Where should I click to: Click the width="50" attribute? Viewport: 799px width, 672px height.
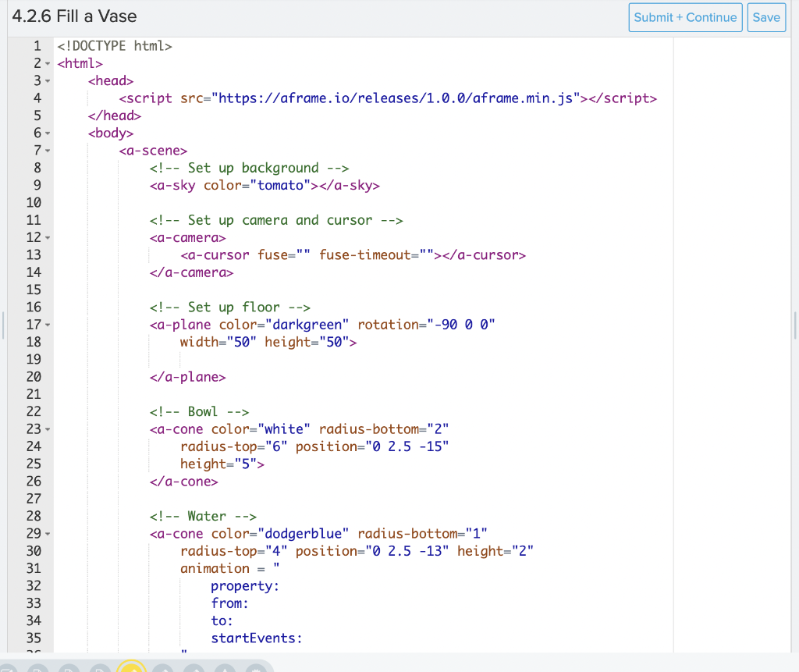point(218,342)
